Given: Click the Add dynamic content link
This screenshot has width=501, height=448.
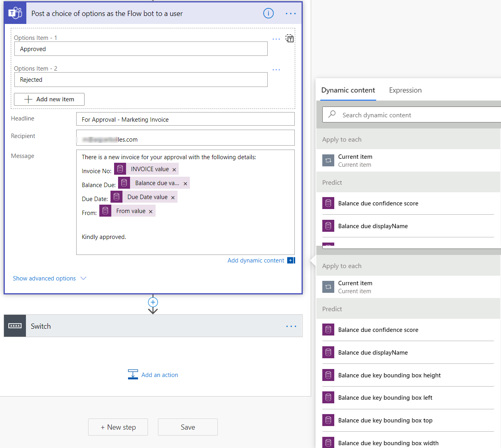Looking at the screenshot, I should [256, 260].
